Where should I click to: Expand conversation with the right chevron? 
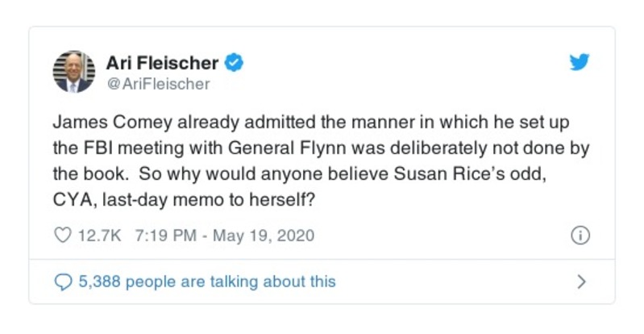click(x=581, y=282)
